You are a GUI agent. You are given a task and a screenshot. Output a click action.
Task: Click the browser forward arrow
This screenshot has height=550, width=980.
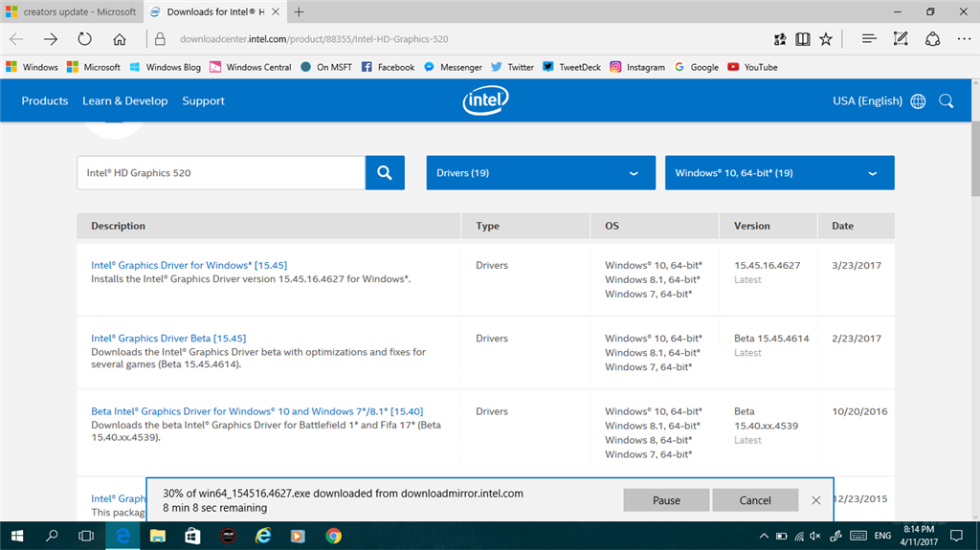(x=50, y=39)
